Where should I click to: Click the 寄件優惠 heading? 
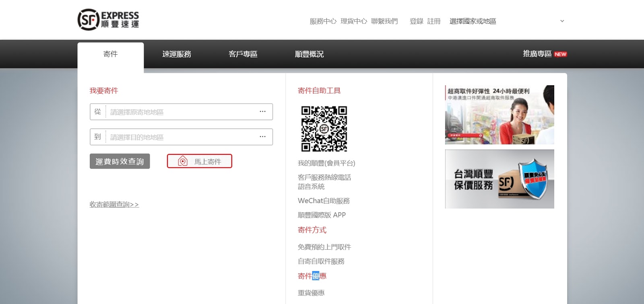312,276
